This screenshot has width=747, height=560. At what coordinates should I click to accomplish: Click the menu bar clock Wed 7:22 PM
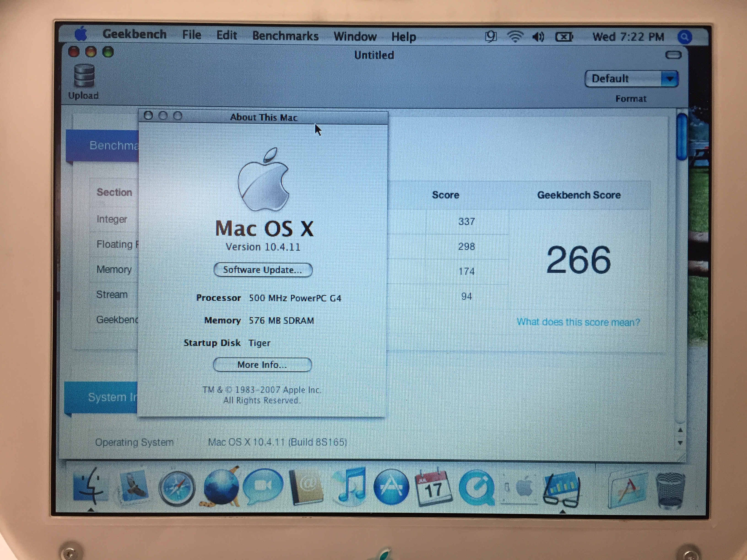point(628,36)
